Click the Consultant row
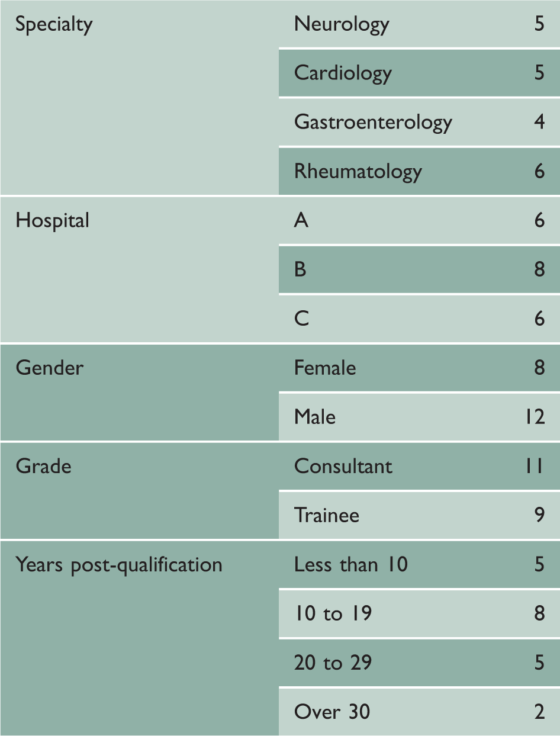 click(x=419, y=466)
